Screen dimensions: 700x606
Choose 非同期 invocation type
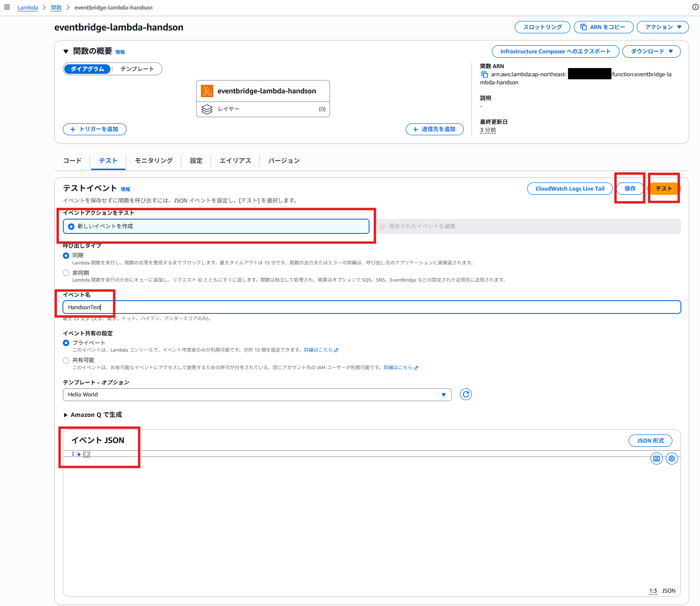pyautogui.click(x=66, y=273)
